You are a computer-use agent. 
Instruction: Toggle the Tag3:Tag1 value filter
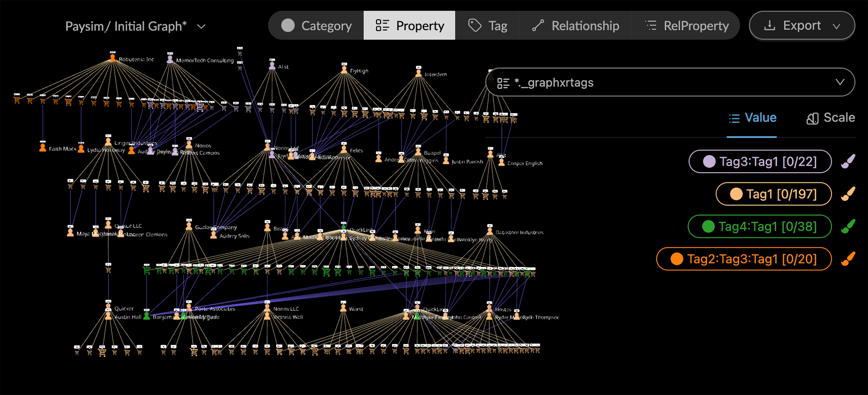tap(759, 162)
